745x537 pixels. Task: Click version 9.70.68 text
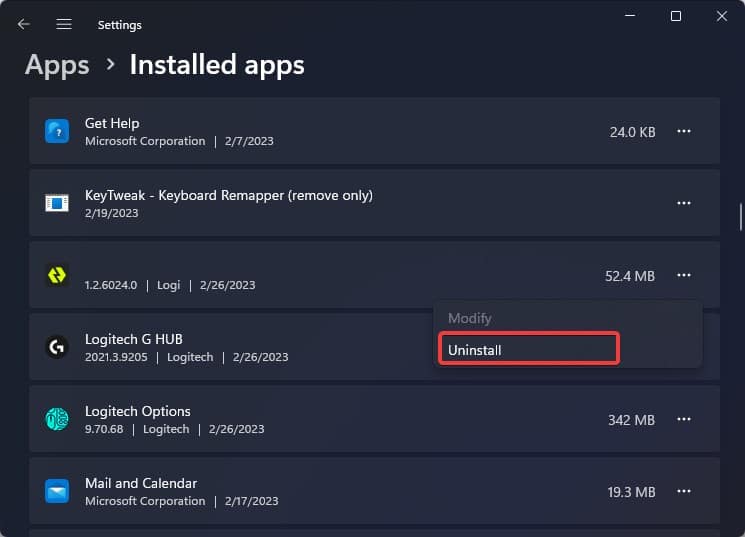[104, 429]
